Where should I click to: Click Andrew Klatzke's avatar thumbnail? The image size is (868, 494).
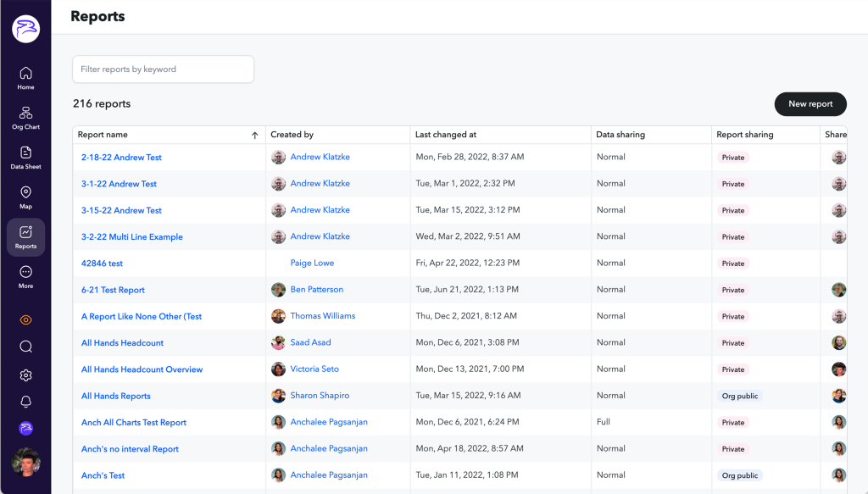pyautogui.click(x=279, y=157)
